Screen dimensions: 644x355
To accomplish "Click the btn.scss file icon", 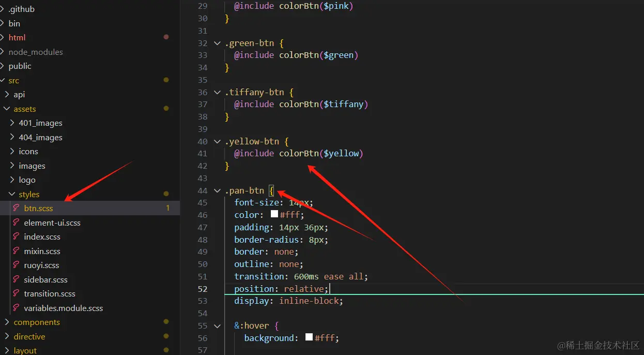I will [16, 208].
